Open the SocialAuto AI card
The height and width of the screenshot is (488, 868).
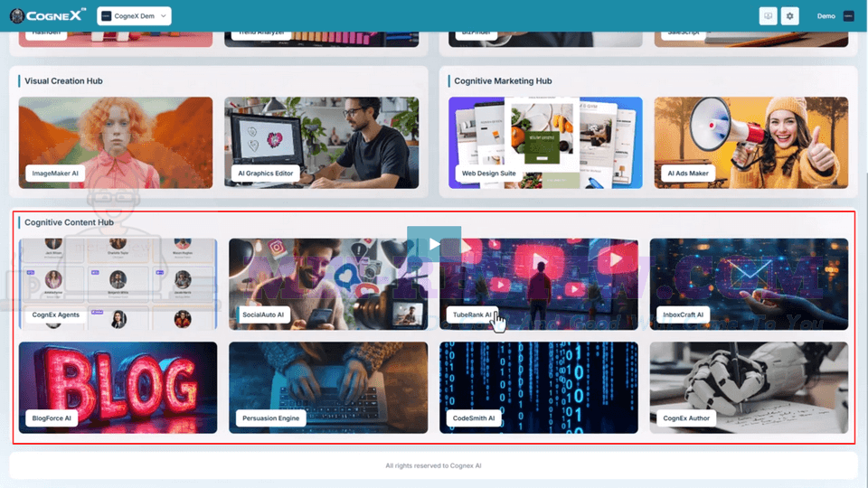tap(328, 284)
